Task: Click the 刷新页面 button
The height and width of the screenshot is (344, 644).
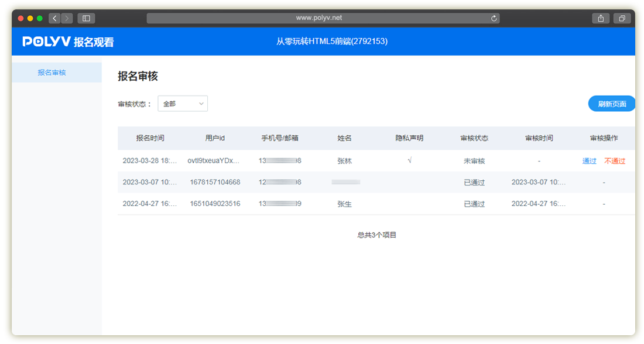Action: click(612, 104)
